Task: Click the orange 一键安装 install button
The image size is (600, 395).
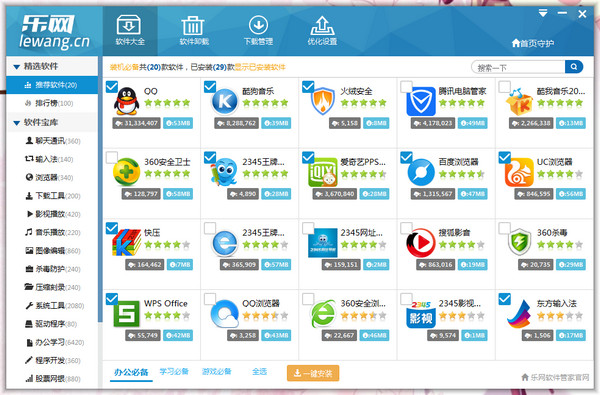Action: tap(313, 373)
